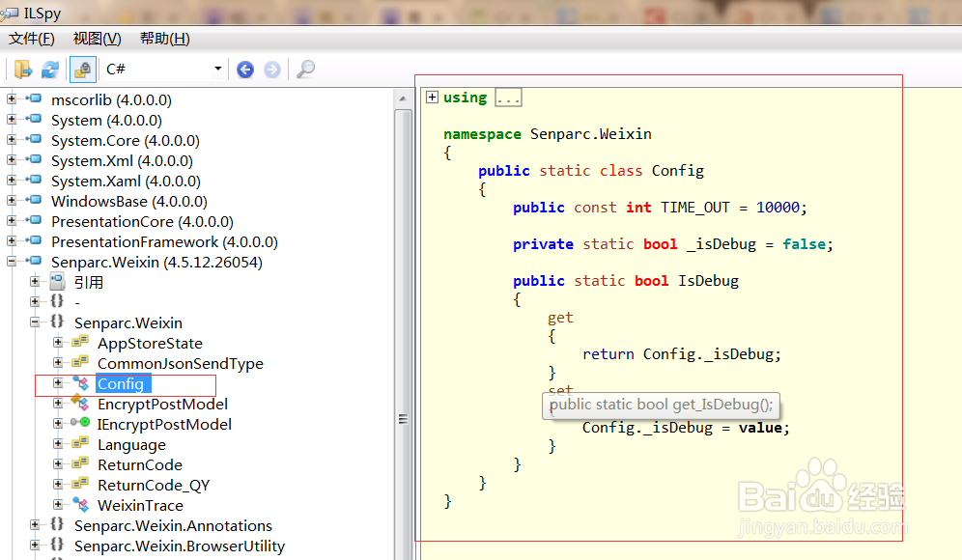Image resolution: width=962 pixels, height=560 pixels.
Task: Open the 帮助(H) menu
Action: click(164, 39)
